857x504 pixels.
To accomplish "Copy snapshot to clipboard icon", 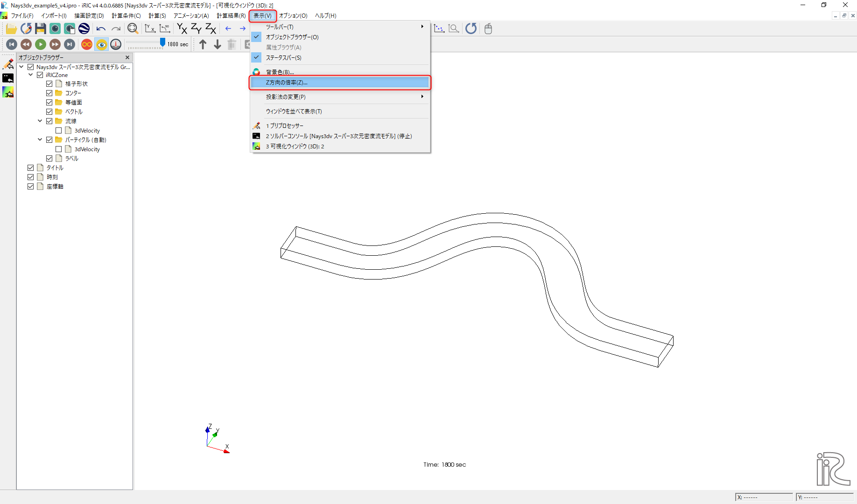I will pos(70,29).
